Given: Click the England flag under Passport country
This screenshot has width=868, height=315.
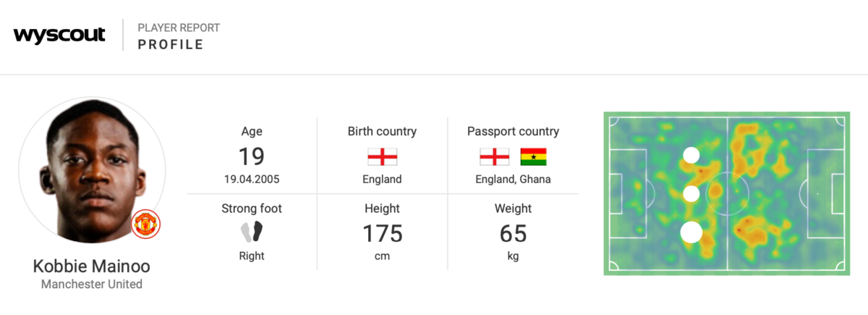Looking at the screenshot, I should pyautogui.click(x=494, y=156).
